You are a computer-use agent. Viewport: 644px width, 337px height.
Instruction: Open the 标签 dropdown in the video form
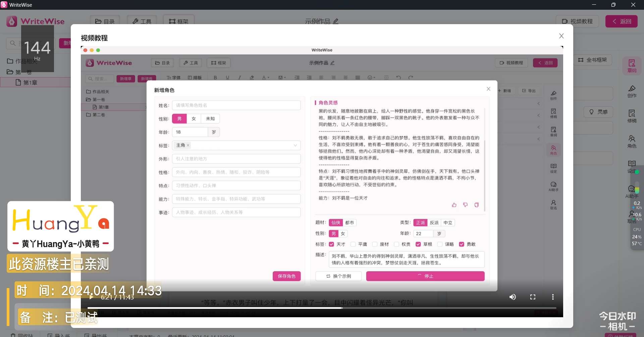236,145
